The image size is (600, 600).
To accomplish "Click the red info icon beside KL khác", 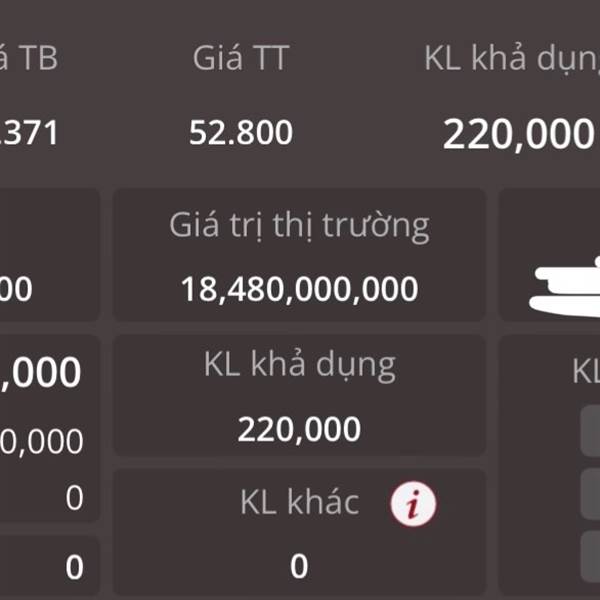I will pyautogui.click(x=413, y=503).
